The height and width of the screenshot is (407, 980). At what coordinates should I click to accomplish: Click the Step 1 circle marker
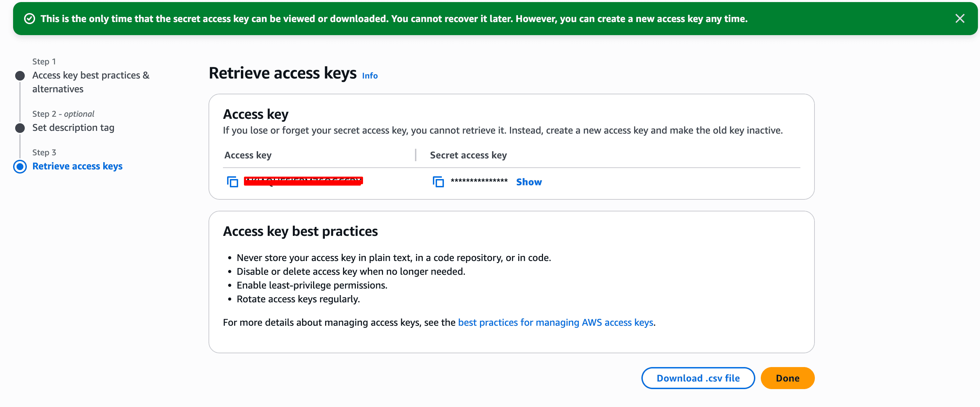(x=20, y=76)
